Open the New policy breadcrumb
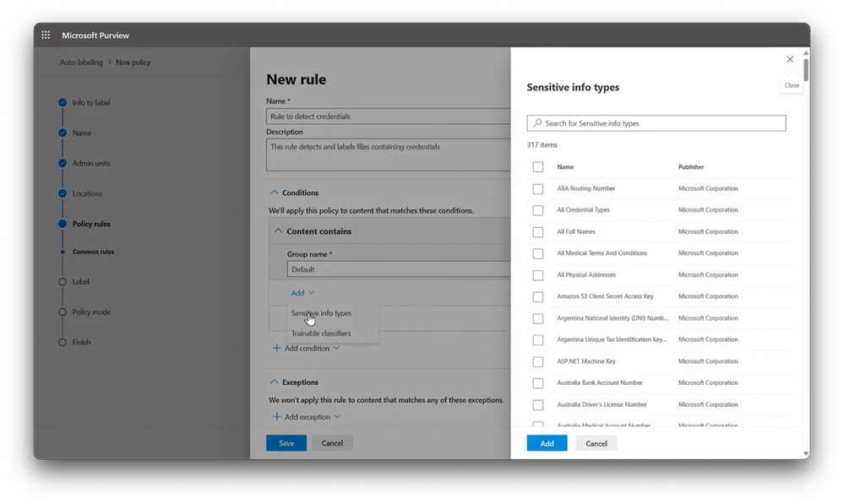This screenshot has width=844, height=504. point(133,62)
